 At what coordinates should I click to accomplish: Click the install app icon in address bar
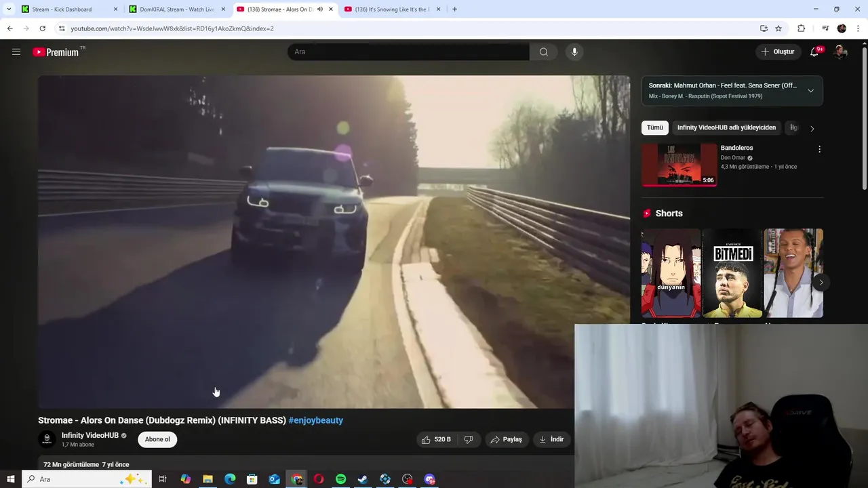764,28
